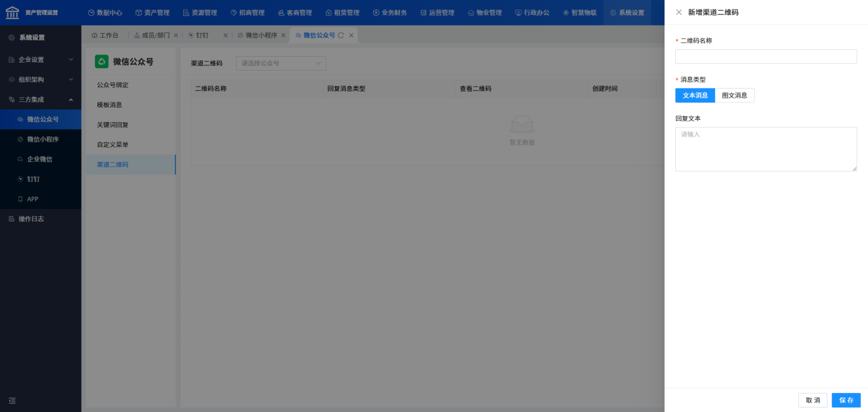The width and height of the screenshot is (868, 412).
Task: Open 关键词回复 submenu
Action: [x=131, y=125]
